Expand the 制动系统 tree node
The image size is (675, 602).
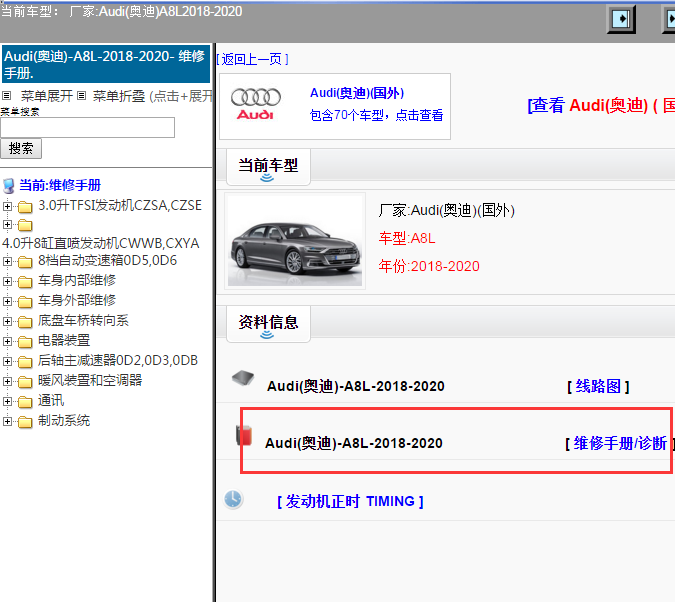(x=7, y=421)
